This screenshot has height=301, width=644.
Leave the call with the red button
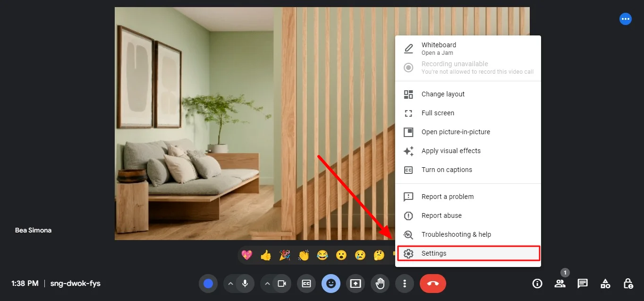(x=432, y=283)
